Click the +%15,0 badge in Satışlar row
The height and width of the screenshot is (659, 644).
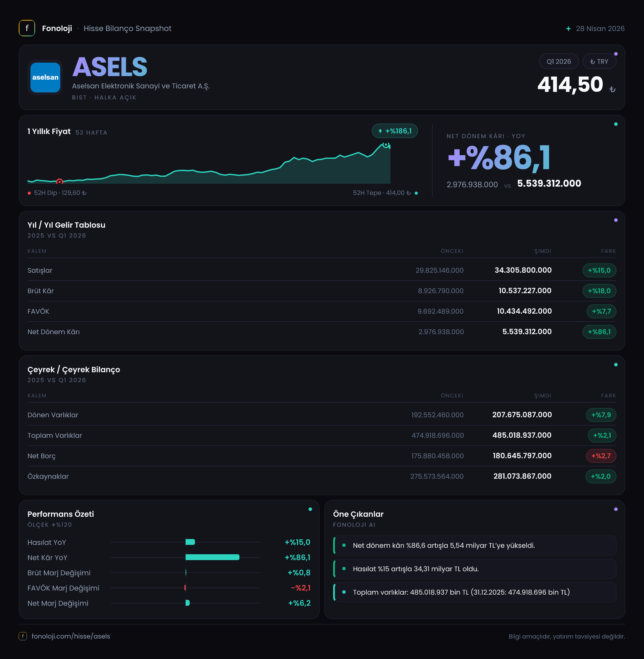point(599,270)
